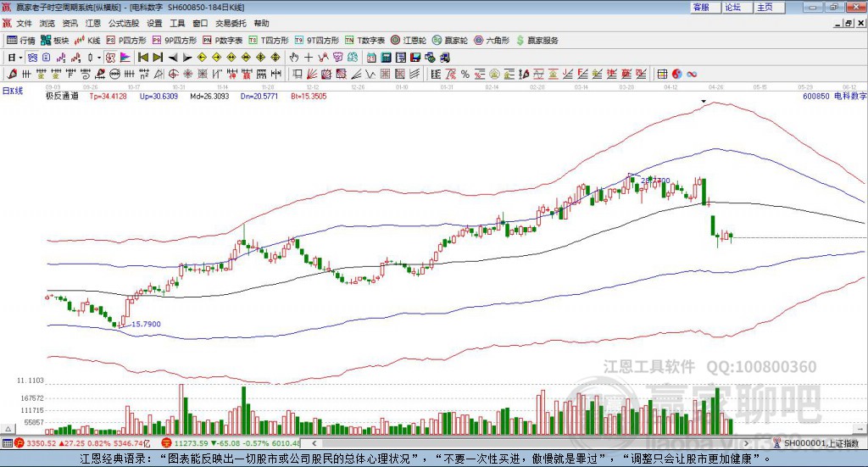The height and width of the screenshot is (467, 868).
Task: Click the horizontal scrollbar left arrow
Action: click(x=314, y=443)
